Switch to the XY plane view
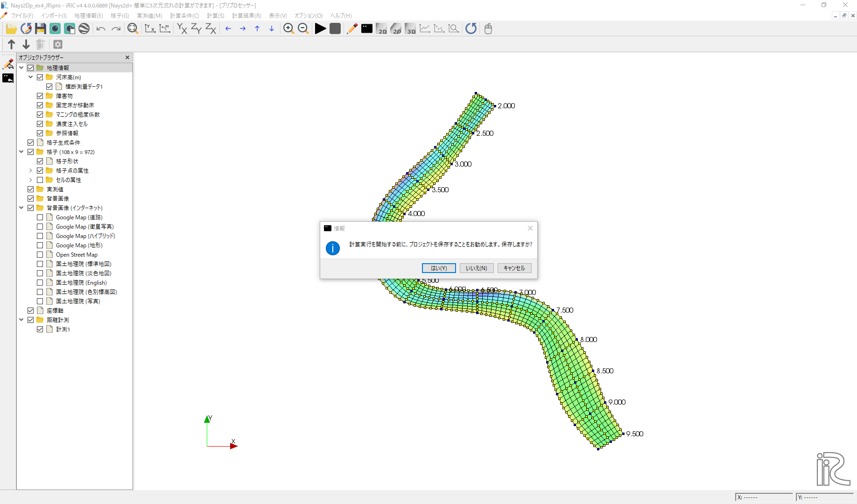 click(182, 29)
